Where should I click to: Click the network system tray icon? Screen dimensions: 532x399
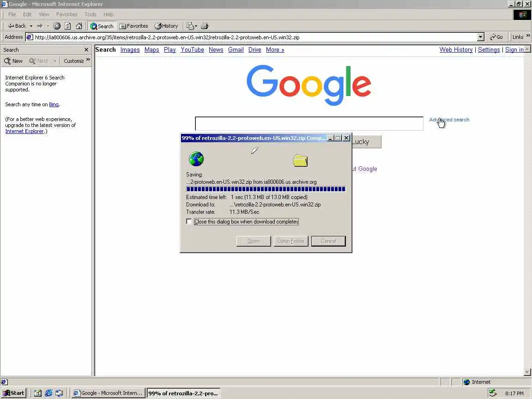coord(493,393)
